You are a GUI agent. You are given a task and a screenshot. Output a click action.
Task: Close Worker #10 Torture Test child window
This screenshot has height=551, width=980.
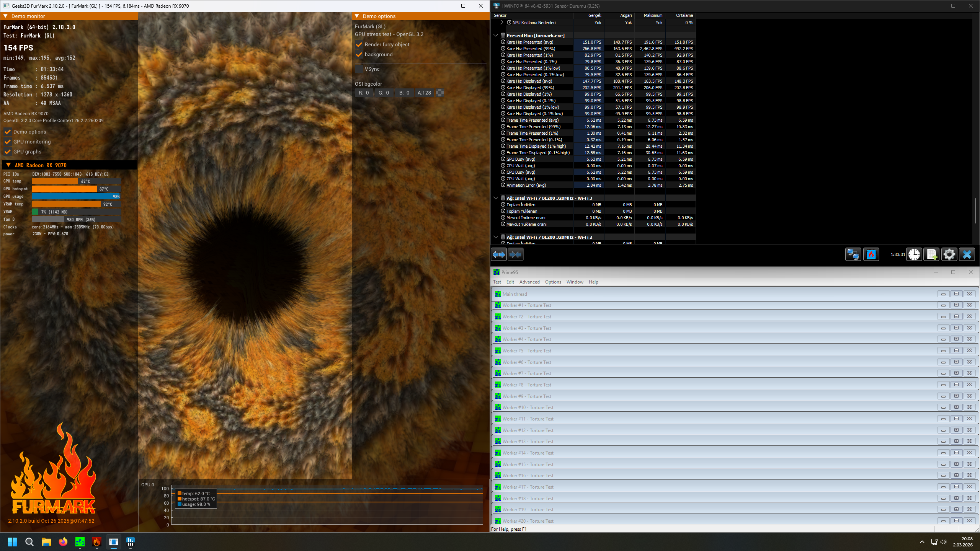(969, 407)
